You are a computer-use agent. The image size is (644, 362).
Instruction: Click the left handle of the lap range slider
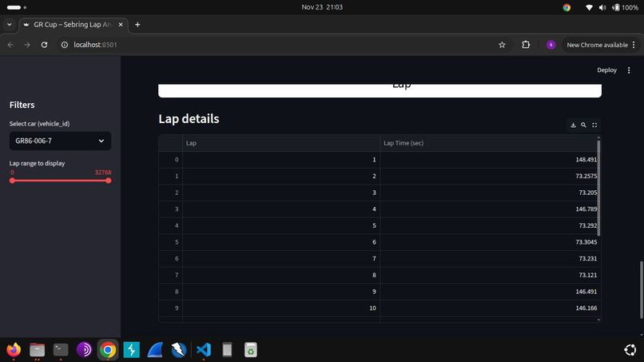[x=12, y=181]
